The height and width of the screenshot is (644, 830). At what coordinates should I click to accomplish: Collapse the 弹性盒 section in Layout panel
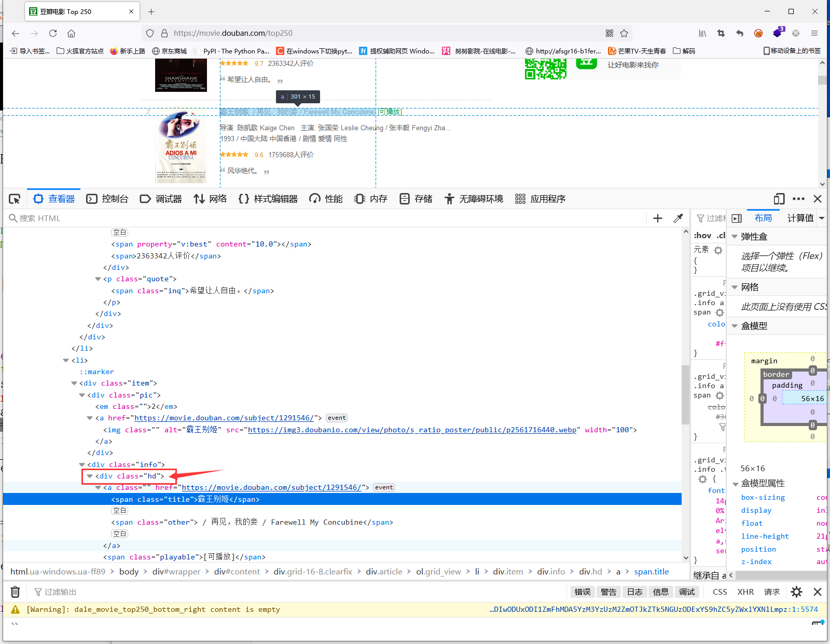pyautogui.click(x=735, y=236)
